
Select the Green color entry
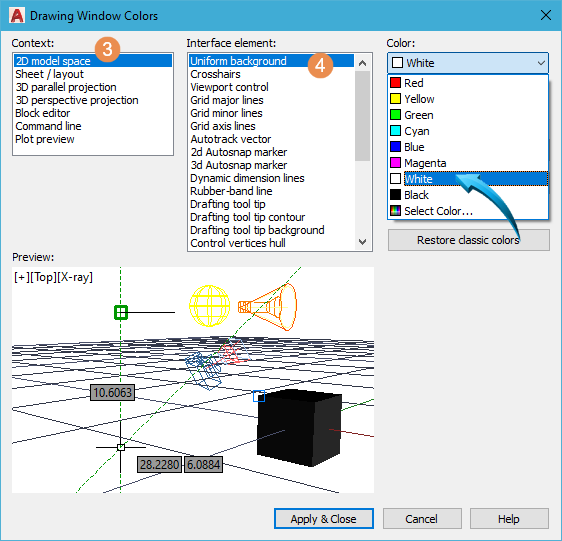click(468, 115)
